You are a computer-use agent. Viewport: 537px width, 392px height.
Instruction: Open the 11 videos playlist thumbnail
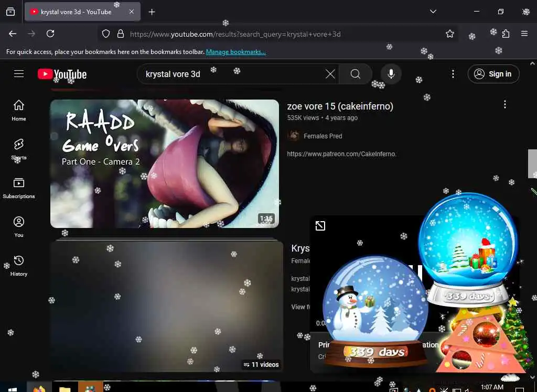[x=167, y=307]
